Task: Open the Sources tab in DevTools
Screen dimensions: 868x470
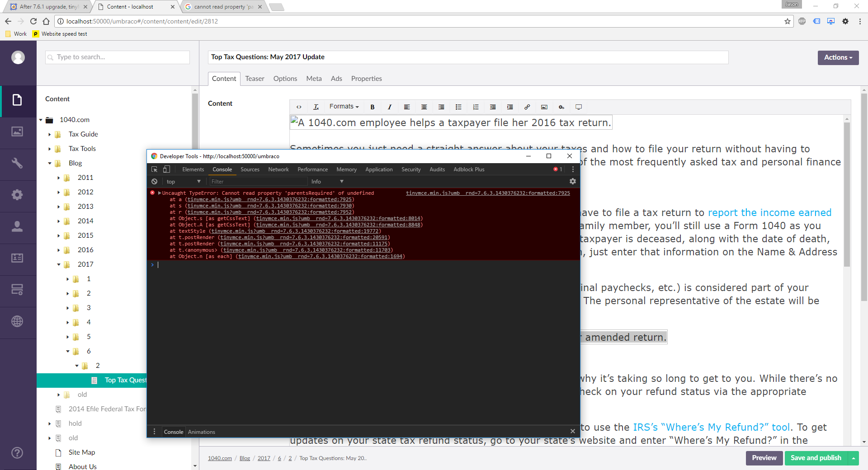Action: click(x=250, y=169)
